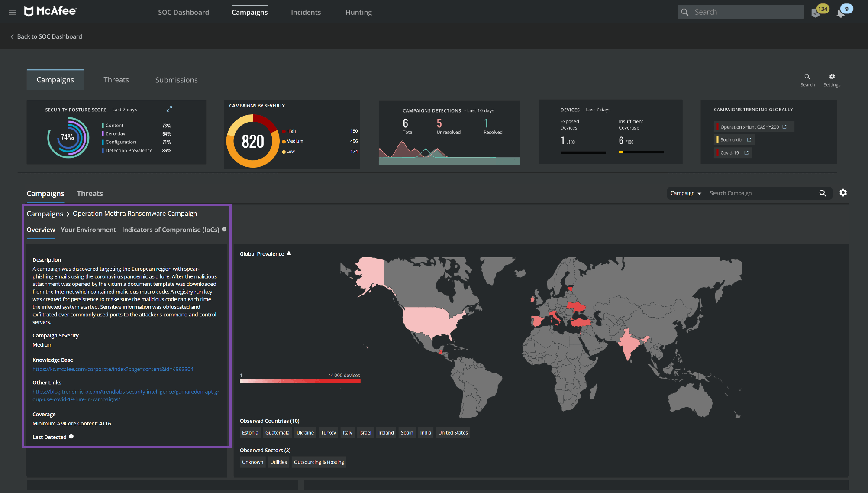Go to SOC Dashboard in top navigation
The height and width of the screenshot is (493, 868).
184,12
